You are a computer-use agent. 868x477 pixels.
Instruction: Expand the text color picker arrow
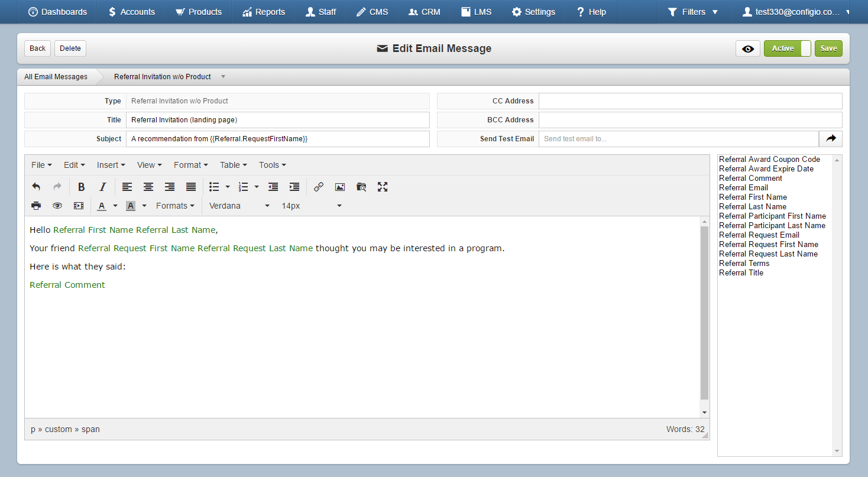(115, 206)
